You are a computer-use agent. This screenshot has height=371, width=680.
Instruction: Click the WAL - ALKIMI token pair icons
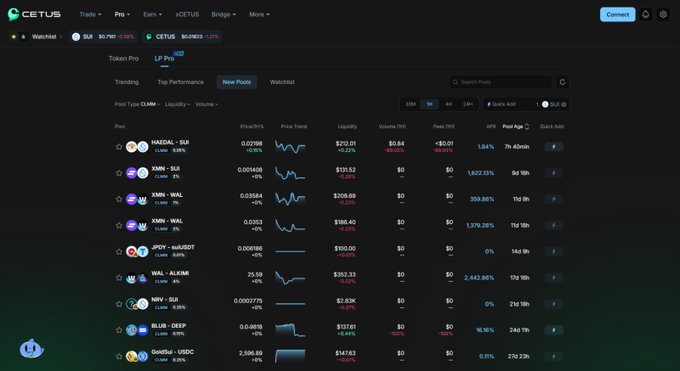pyautogui.click(x=137, y=278)
